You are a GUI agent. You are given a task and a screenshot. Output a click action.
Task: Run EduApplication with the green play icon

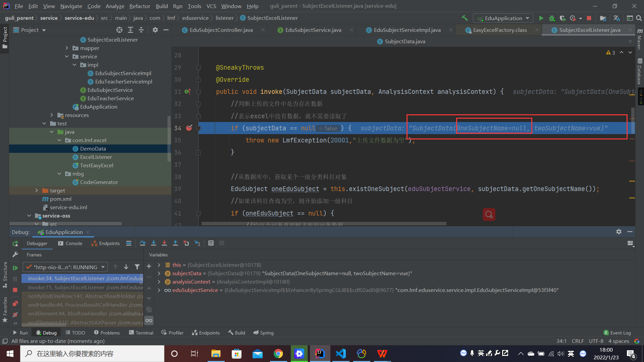coord(541,18)
